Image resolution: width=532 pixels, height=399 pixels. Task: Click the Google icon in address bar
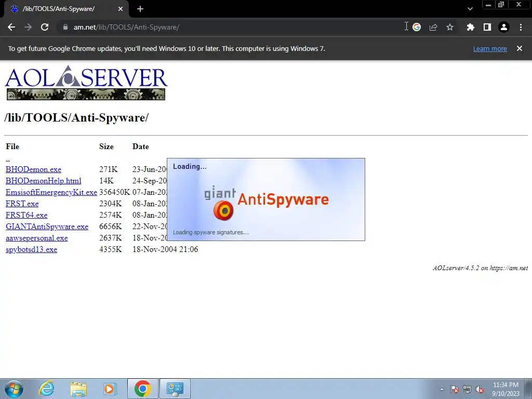(x=417, y=27)
